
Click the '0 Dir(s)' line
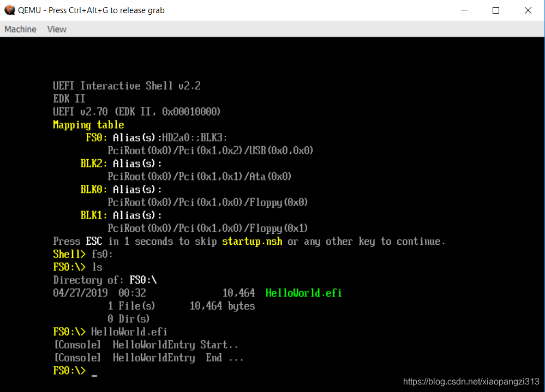click(128, 319)
